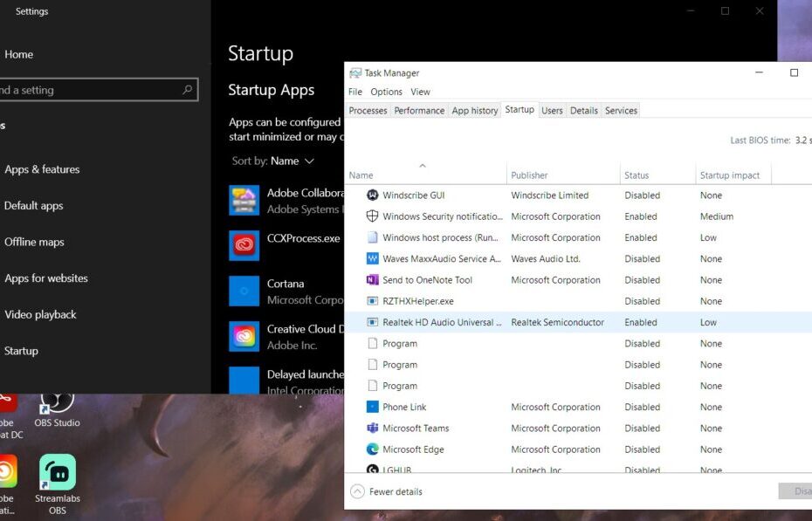The width and height of the screenshot is (812, 521).
Task: Select the Microsoft Teams startup icon
Action: [x=372, y=428]
